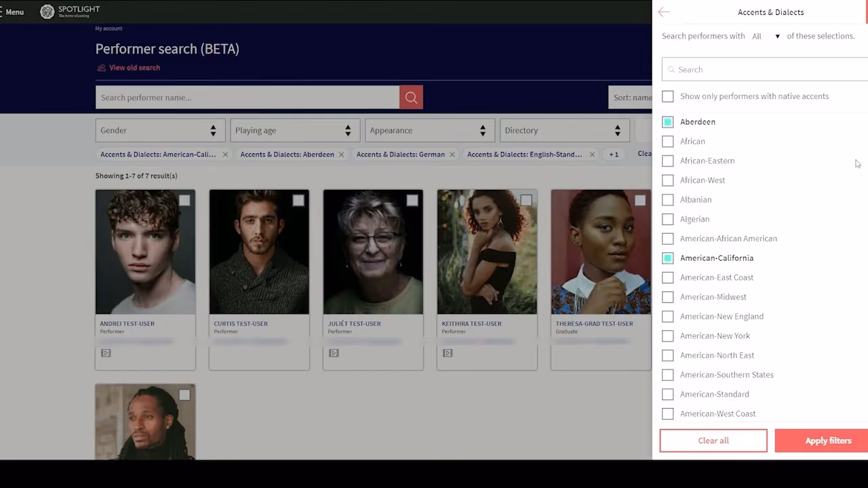Viewport: 868px width, 488px height.
Task: Click the 'JULIÉT TEST-USER' name
Action: point(354,324)
